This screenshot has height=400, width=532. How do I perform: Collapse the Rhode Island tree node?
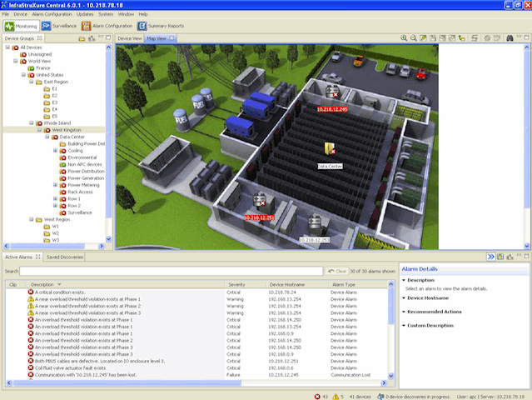[x=32, y=123]
